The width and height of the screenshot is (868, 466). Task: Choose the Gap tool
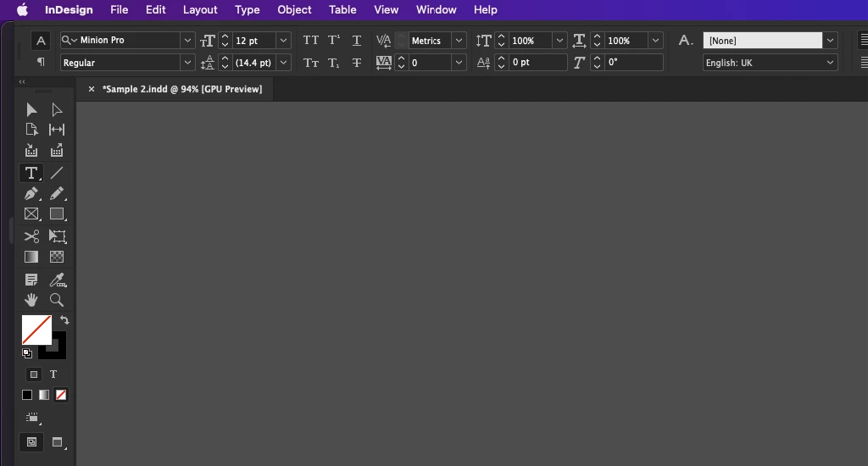click(57, 130)
